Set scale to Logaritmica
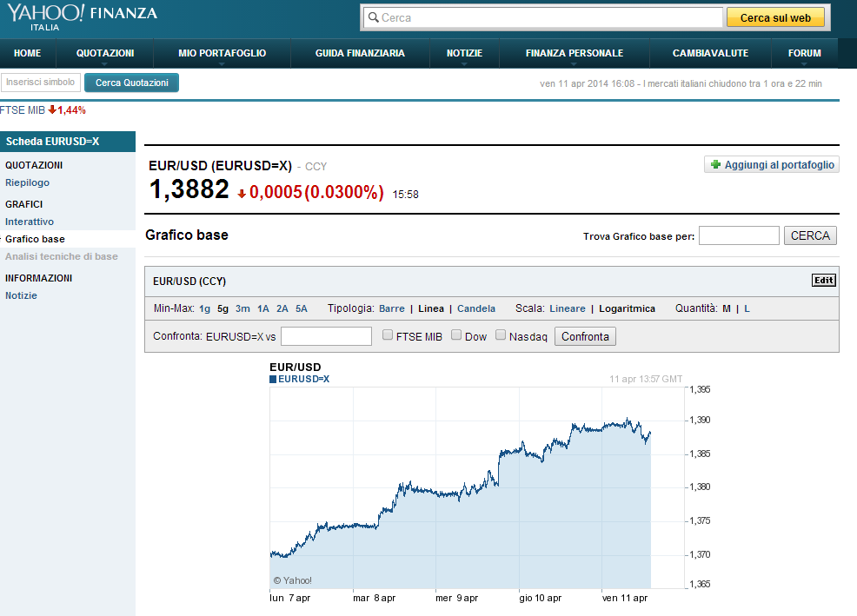 627,308
